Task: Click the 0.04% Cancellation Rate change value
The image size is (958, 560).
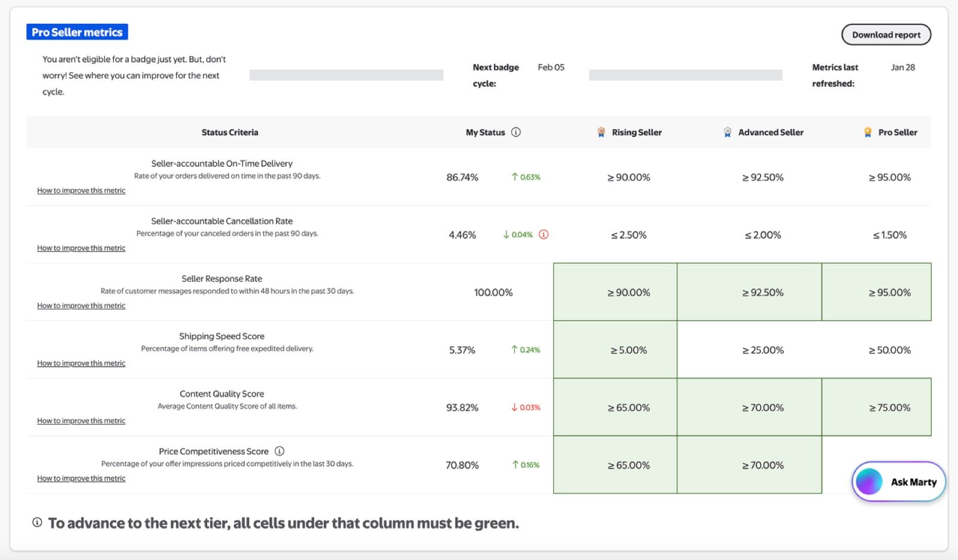Action: (x=522, y=235)
